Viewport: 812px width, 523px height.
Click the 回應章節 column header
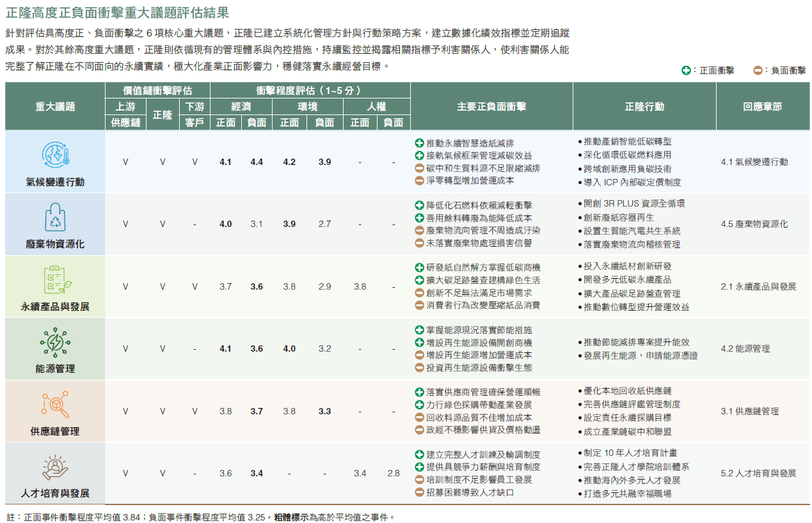[x=762, y=107]
